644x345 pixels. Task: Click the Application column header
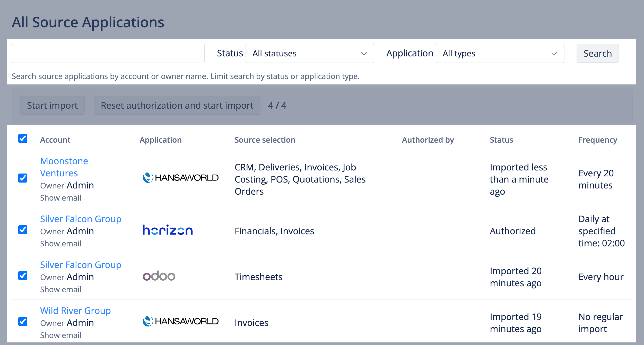click(x=161, y=140)
